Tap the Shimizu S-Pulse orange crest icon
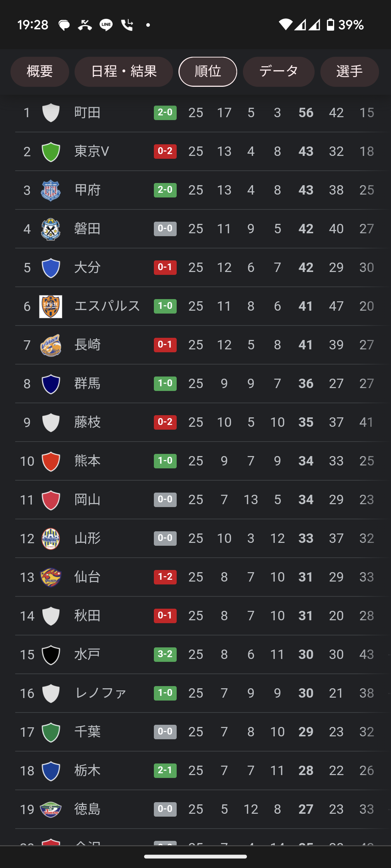 pyautogui.click(x=51, y=306)
